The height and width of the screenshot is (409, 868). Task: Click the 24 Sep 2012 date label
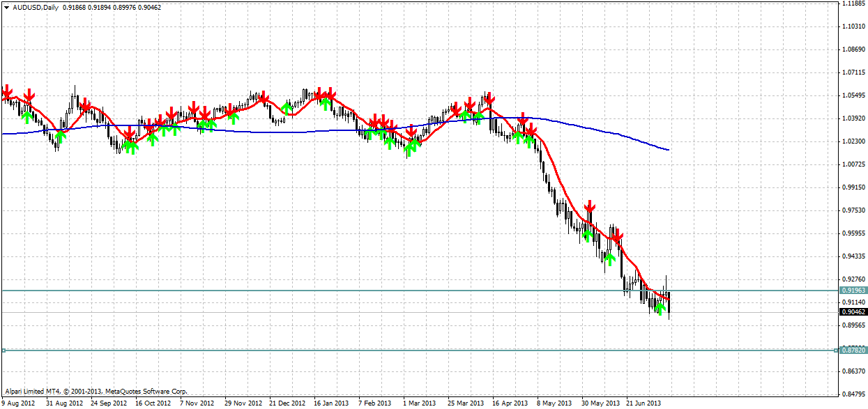point(108,403)
